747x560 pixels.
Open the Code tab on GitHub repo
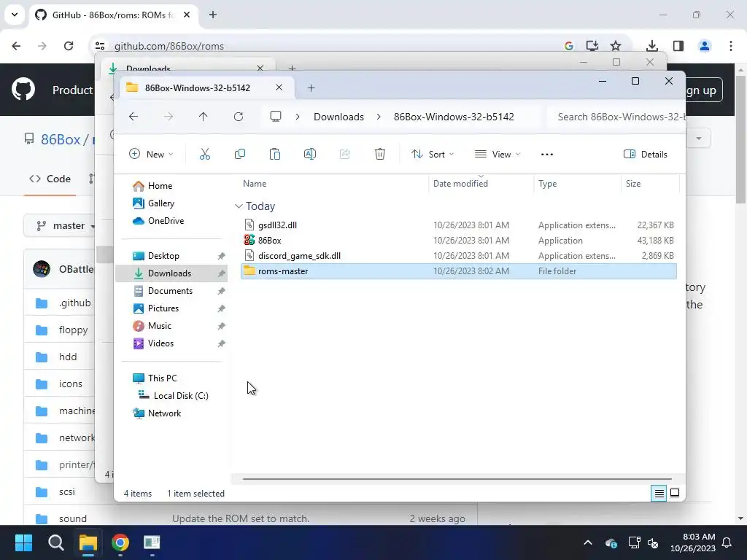(x=50, y=179)
